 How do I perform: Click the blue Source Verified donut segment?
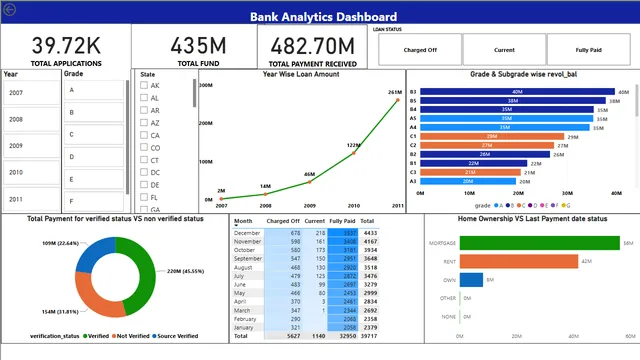point(92,252)
